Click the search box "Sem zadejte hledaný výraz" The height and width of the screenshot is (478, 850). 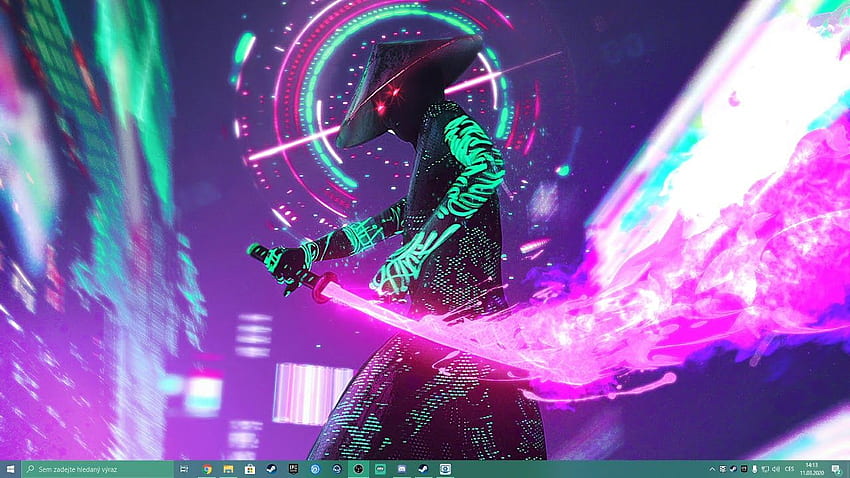(x=97, y=469)
